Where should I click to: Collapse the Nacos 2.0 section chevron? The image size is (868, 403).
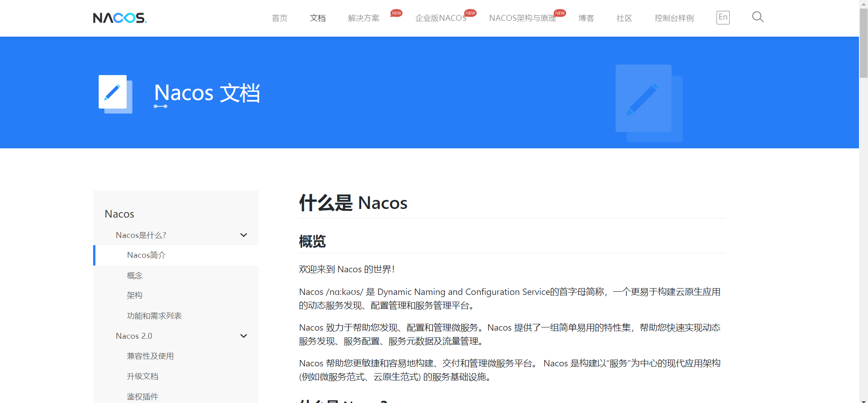click(x=244, y=336)
